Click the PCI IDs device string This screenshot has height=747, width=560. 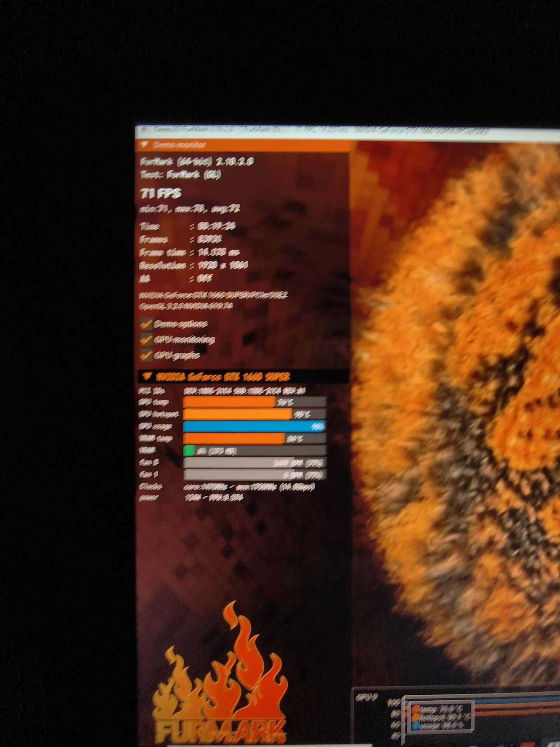coord(245,391)
